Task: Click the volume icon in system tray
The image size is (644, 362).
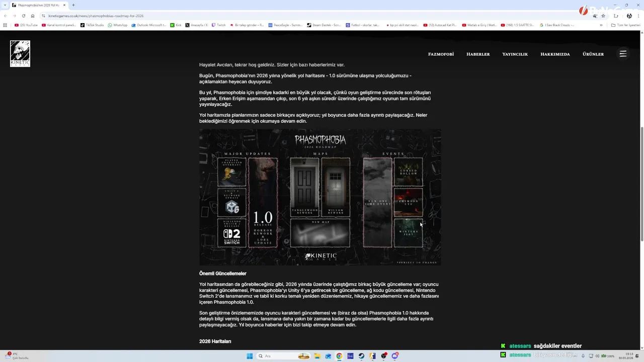Action: (x=597, y=356)
